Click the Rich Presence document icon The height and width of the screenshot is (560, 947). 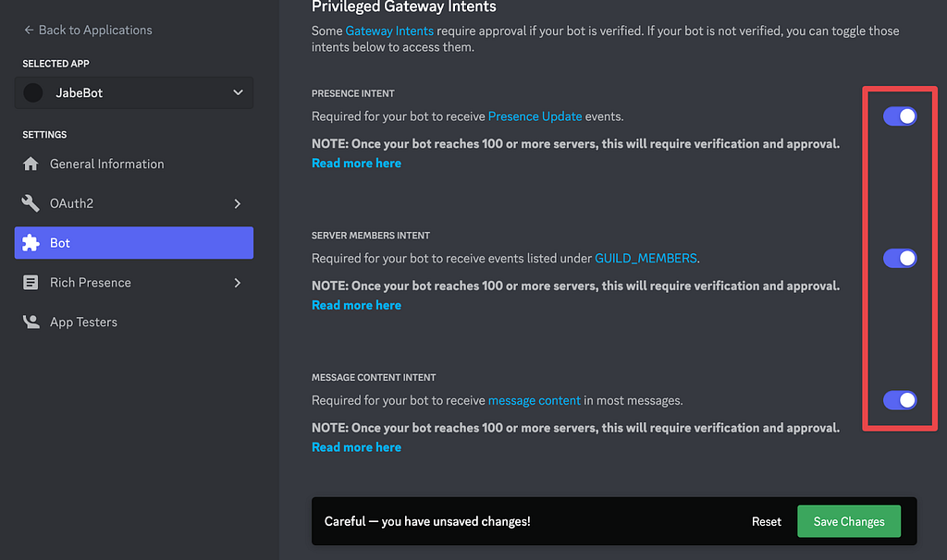(31, 283)
